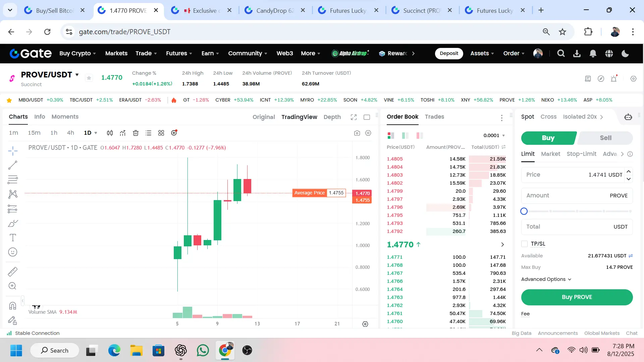644x362 pixels.
Task: Toggle the magnet snapping mode
Action: (x=13, y=306)
